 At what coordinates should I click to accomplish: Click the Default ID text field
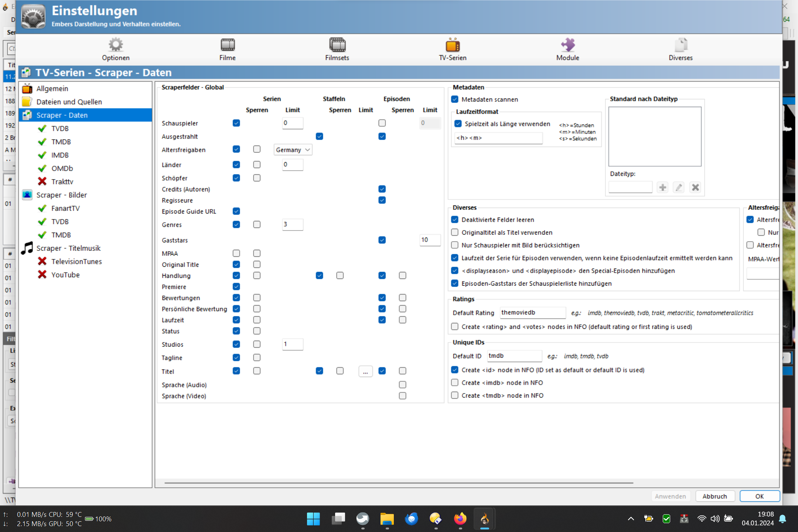[514, 356]
